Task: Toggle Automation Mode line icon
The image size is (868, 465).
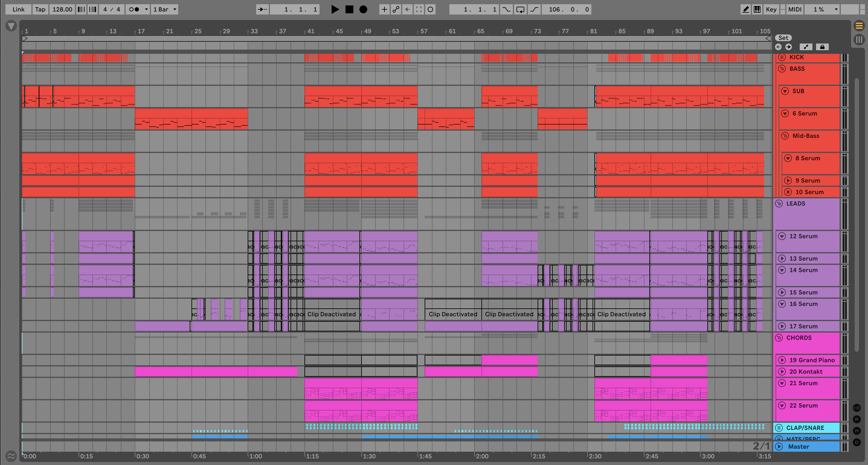Action: [x=806, y=47]
